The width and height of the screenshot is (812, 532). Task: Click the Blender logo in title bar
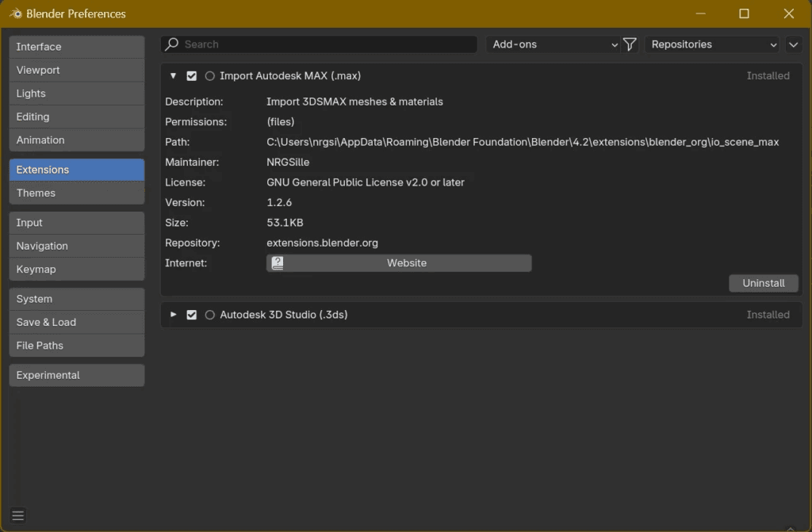pos(16,13)
